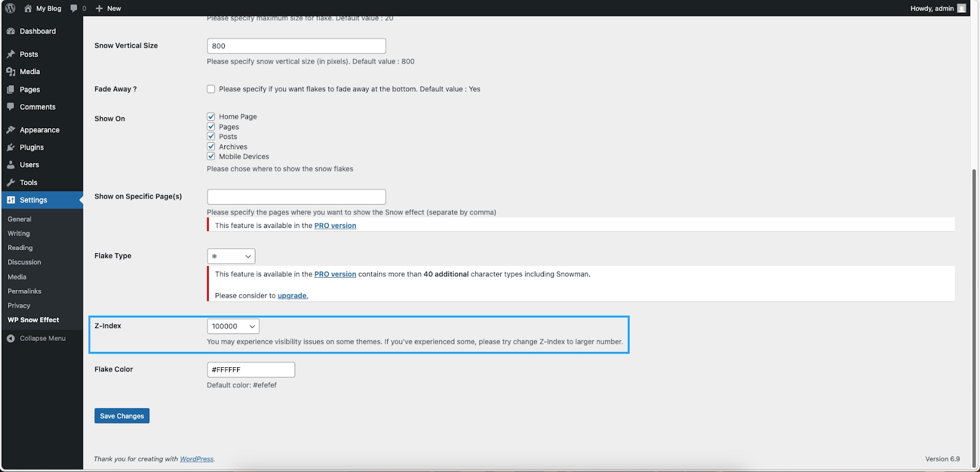Open the Dashboard icon in sidebar
The width and height of the screenshot is (980, 472).
[10, 31]
